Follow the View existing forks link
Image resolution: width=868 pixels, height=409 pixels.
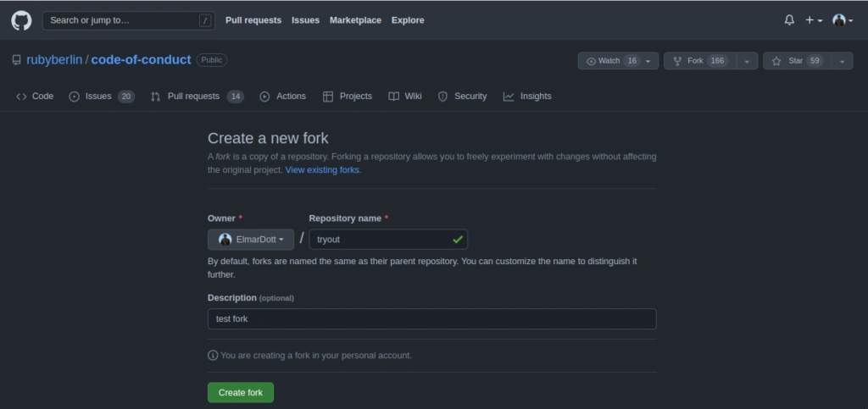tap(323, 169)
